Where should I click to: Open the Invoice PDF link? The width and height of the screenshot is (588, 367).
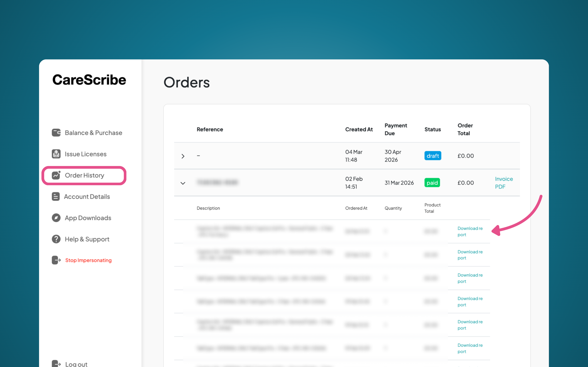[x=504, y=183]
